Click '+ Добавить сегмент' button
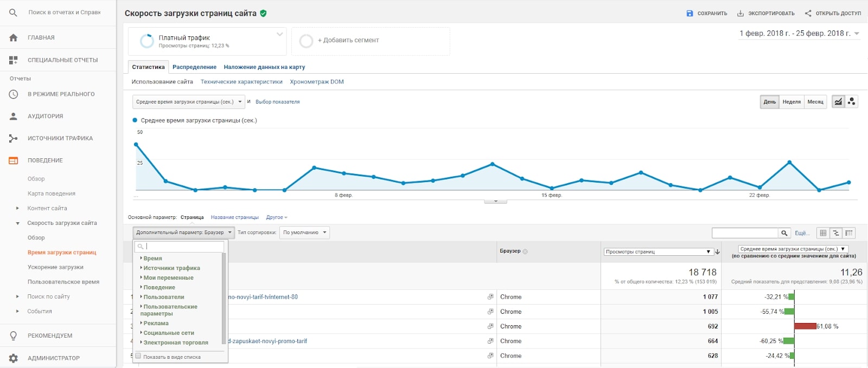The width and height of the screenshot is (868, 368). tap(371, 41)
